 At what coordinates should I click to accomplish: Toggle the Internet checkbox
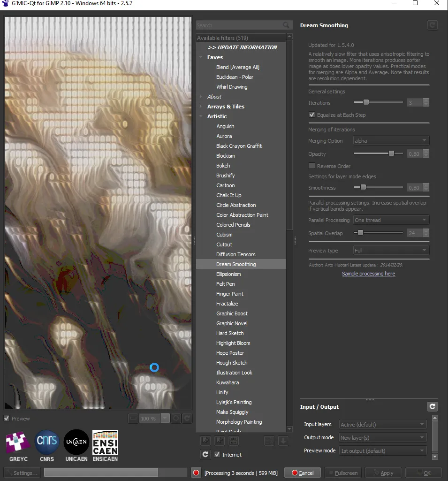[217, 454]
